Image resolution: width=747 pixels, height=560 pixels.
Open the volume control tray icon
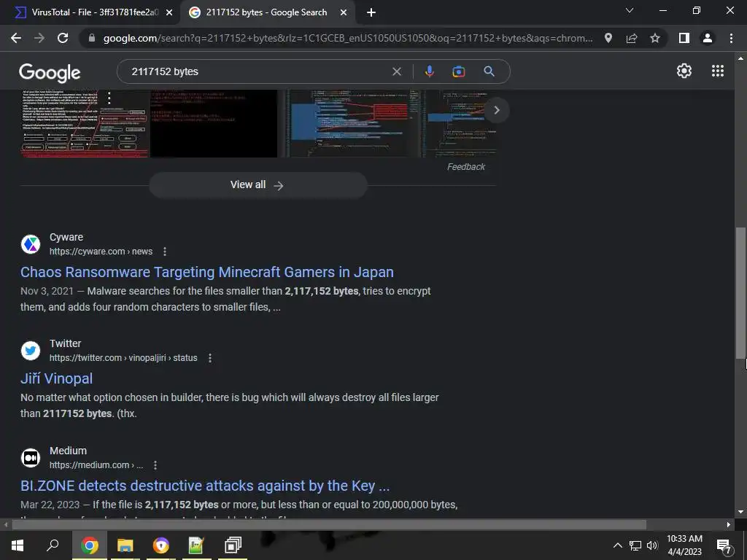652,545
